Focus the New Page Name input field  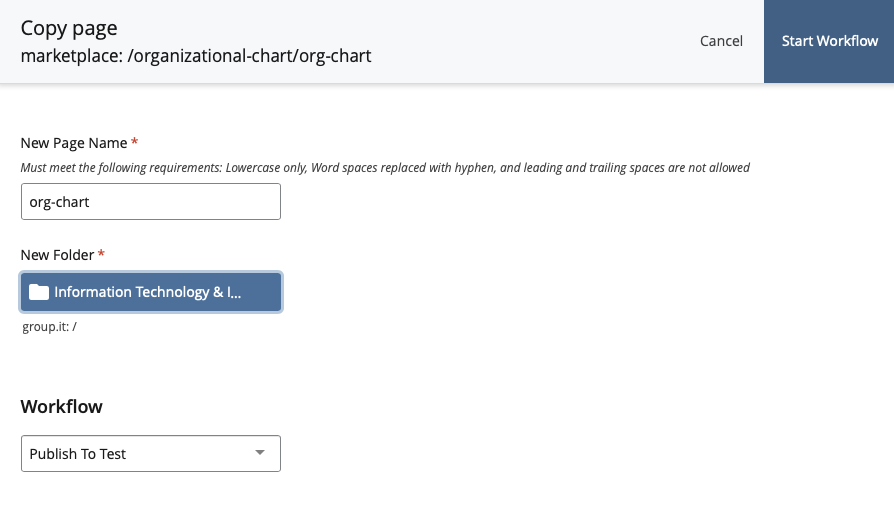pyautogui.click(x=151, y=201)
